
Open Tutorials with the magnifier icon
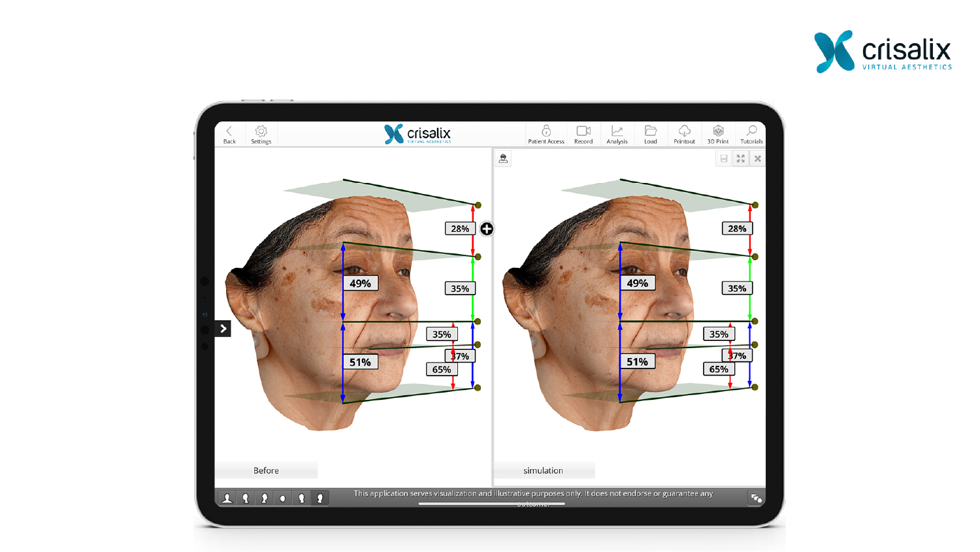(x=751, y=134)
